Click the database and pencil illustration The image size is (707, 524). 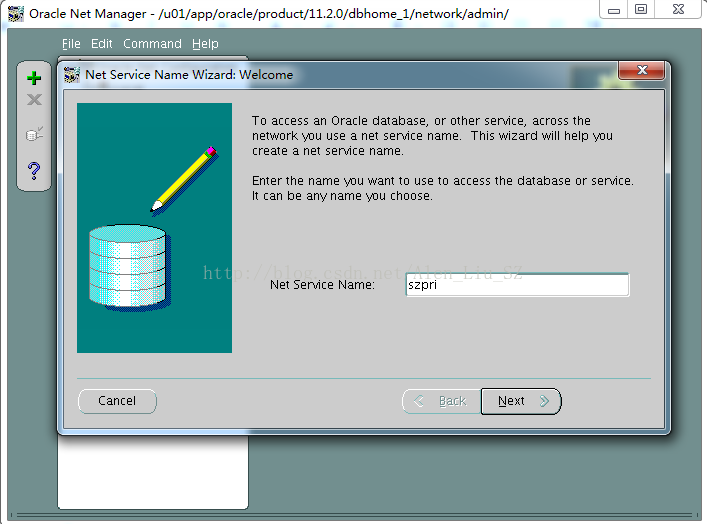155,228
